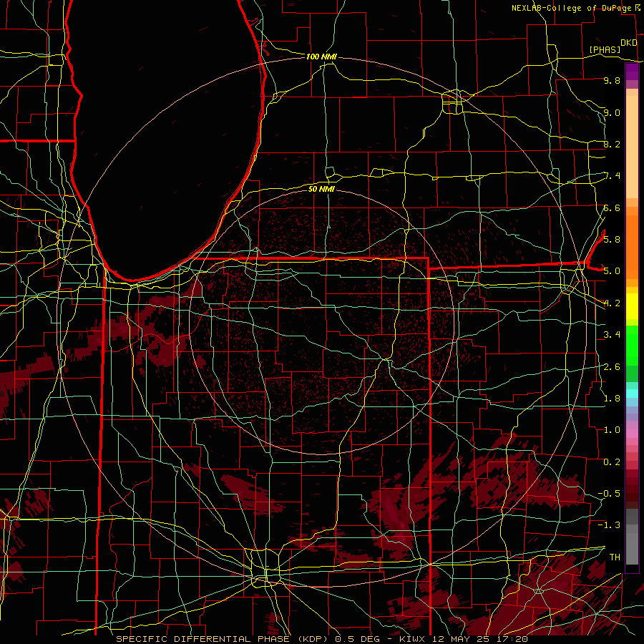
Task: Click the 0.2 scale value
Action: tap(612, 462)
